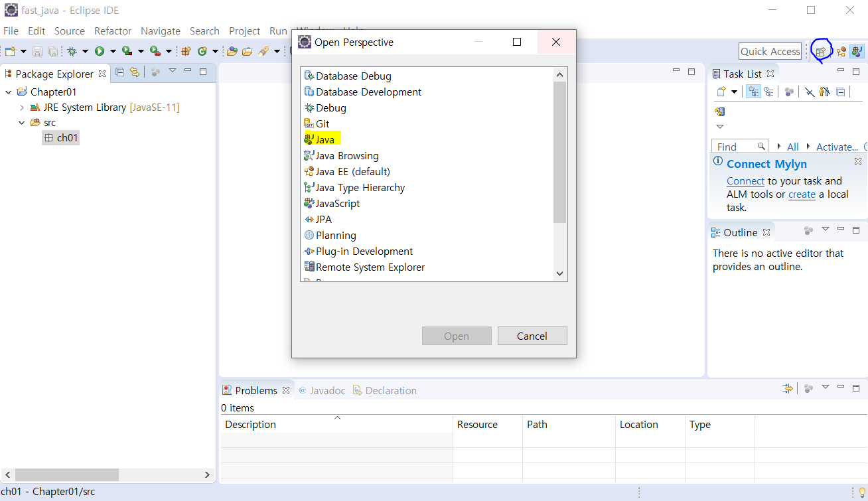This screenshot has width=868, height=501.
Task: Click the Open Type toolbar icon
Action: 232,51
